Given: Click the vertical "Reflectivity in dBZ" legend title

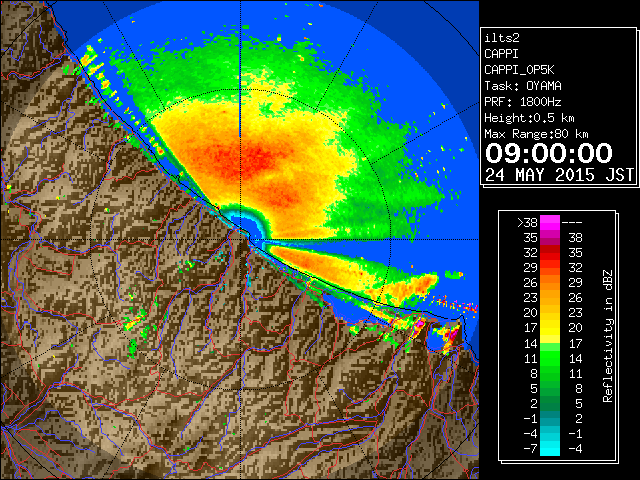Looking at the screenshot, I should tap(608, 336).
